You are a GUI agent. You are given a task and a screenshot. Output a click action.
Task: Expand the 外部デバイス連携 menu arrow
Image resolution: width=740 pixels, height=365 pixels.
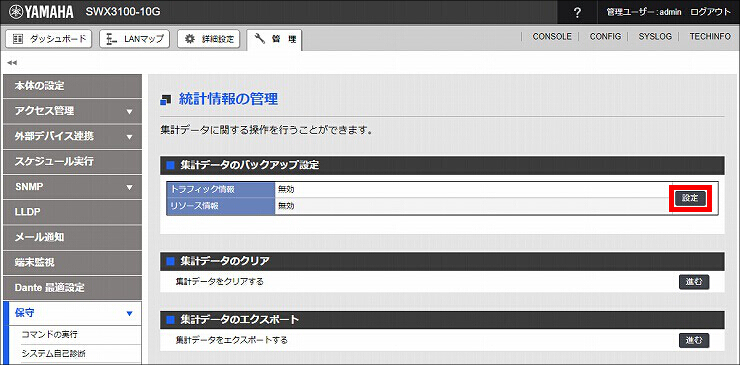tap(129, 137)
